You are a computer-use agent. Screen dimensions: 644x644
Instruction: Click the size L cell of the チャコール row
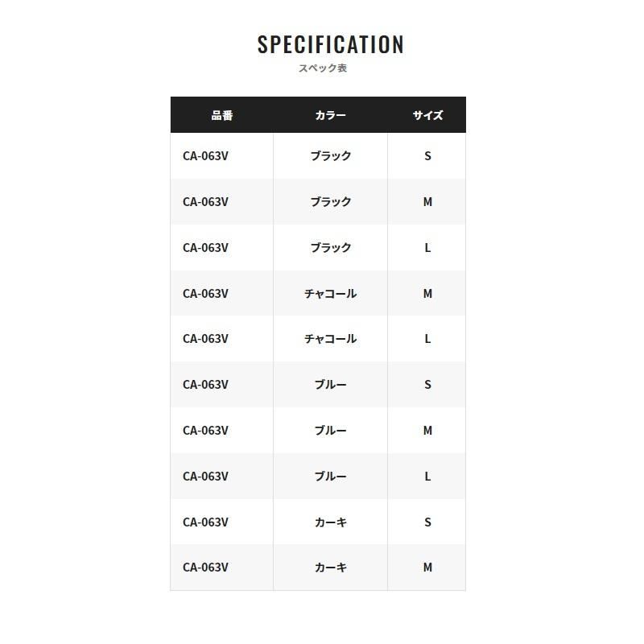(427, 339)
